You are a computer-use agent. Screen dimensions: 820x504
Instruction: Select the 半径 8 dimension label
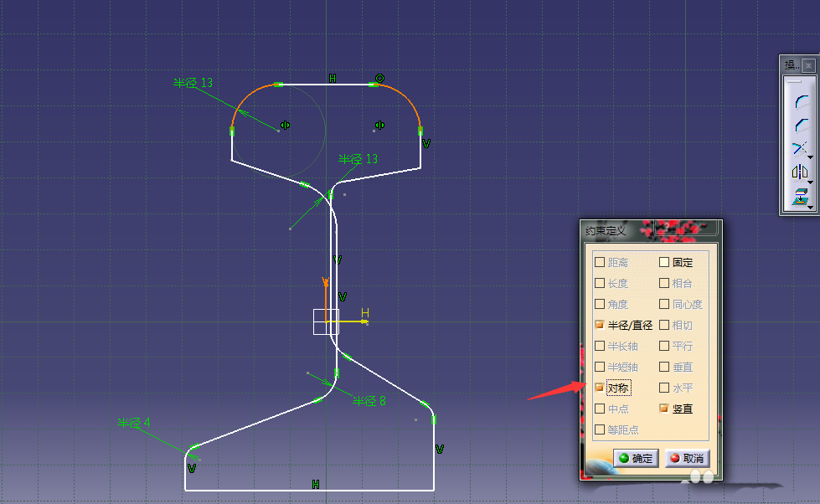pos(369,401)
